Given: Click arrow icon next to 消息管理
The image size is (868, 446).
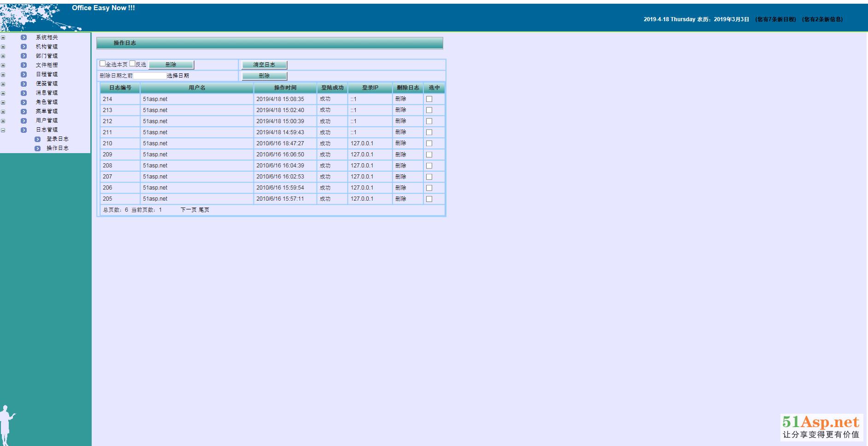Looking at the screenshot, I should [23, 93].
